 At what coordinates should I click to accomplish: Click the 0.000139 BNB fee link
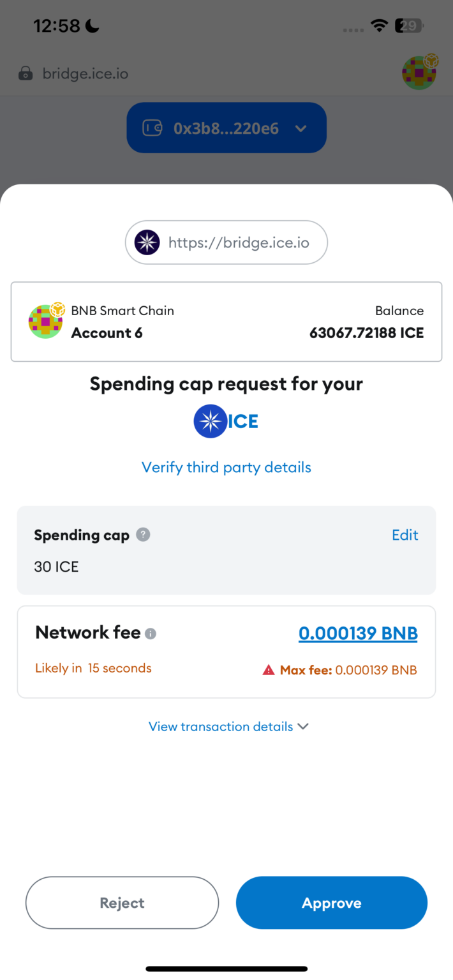click(x=358, y=633)
